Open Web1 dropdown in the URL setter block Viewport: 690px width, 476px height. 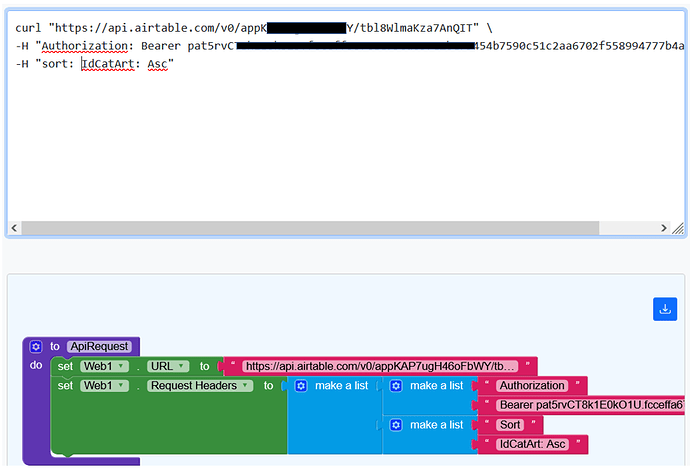(106, 366)
